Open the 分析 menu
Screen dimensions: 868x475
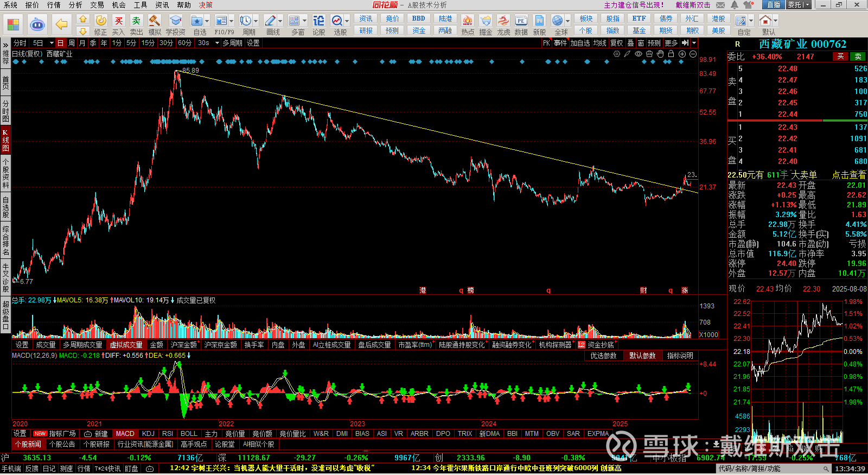(75, 5)
